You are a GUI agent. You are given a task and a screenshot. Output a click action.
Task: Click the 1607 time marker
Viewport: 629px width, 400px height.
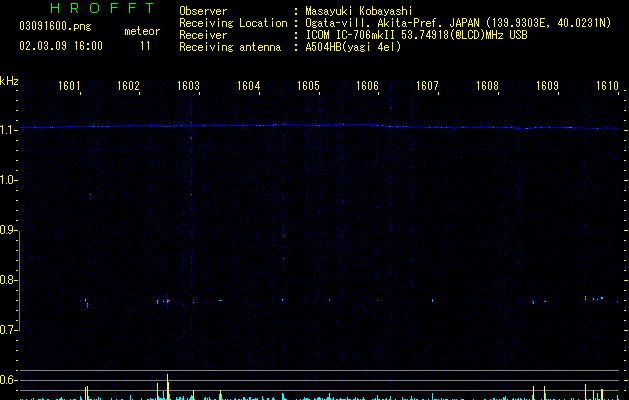(x=428, y=86)
